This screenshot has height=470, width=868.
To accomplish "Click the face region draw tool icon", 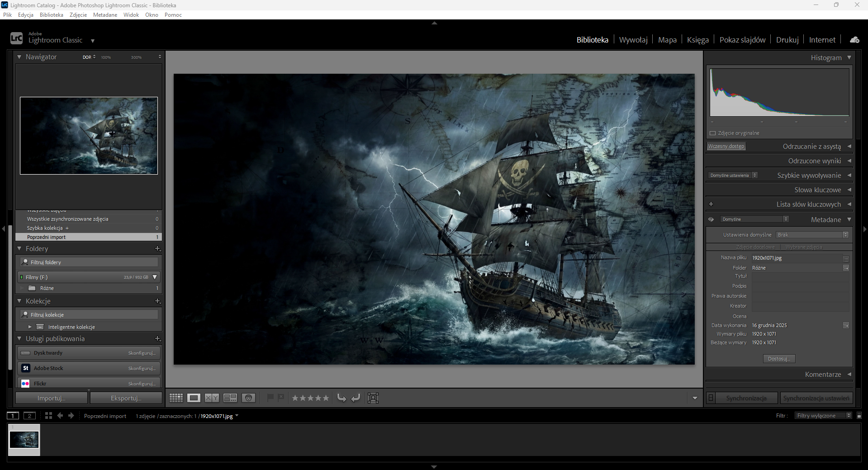I will (x=373, y=398).
